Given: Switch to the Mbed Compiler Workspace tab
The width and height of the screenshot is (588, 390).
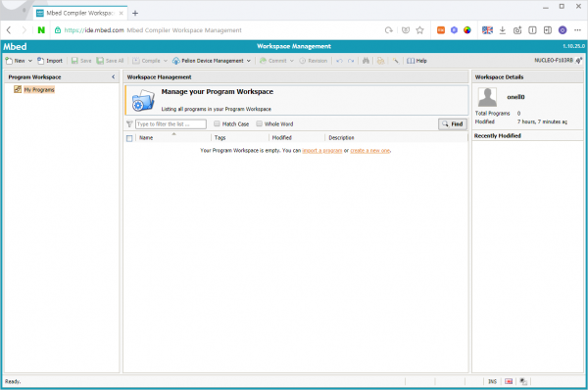Looking at the screenshot, I should [x=80, y=13].
